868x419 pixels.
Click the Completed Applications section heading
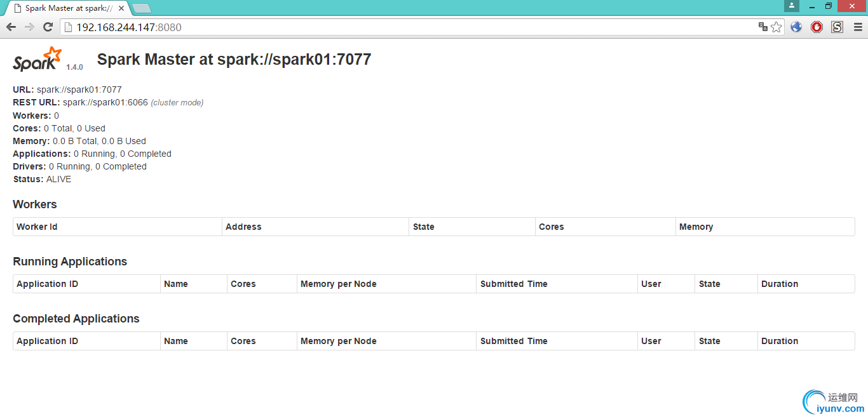point(76,319)
